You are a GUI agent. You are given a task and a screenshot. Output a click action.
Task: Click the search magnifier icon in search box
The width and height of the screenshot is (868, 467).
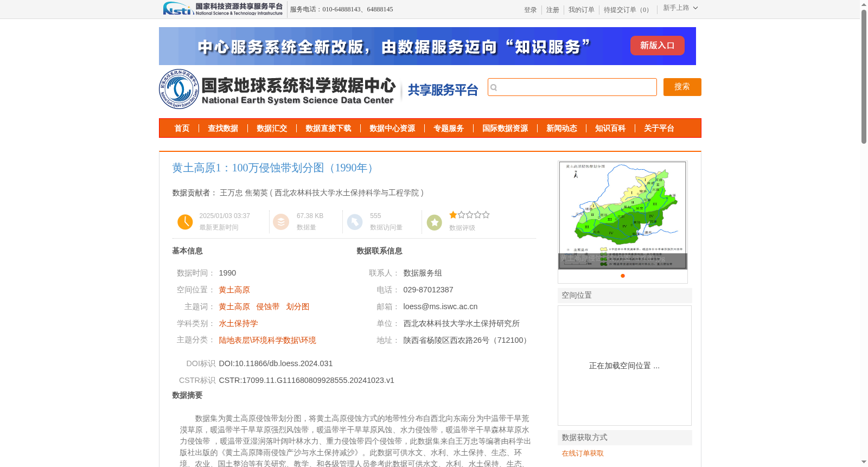pos(494,87)
